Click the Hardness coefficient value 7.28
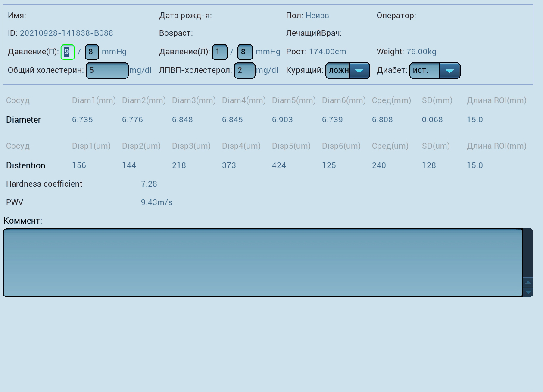 click(x=149, y=184)
